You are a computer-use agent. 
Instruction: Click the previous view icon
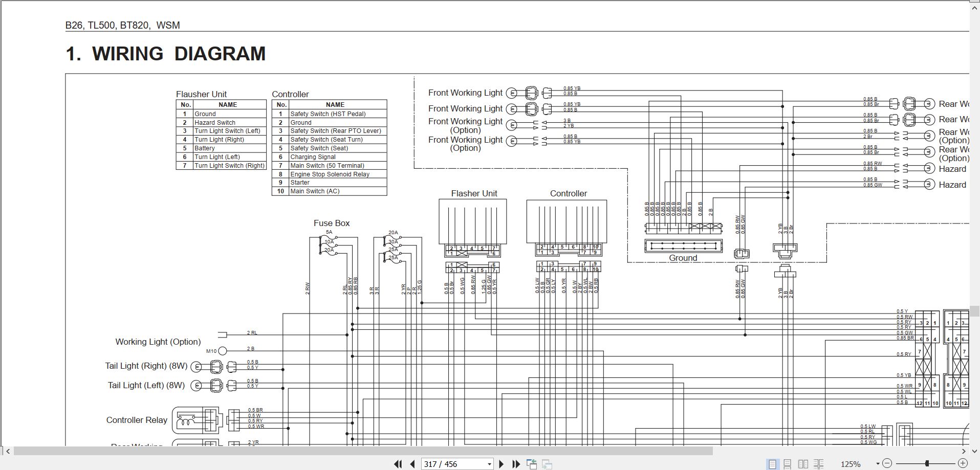pyautogui.click(x=532, y=464)
